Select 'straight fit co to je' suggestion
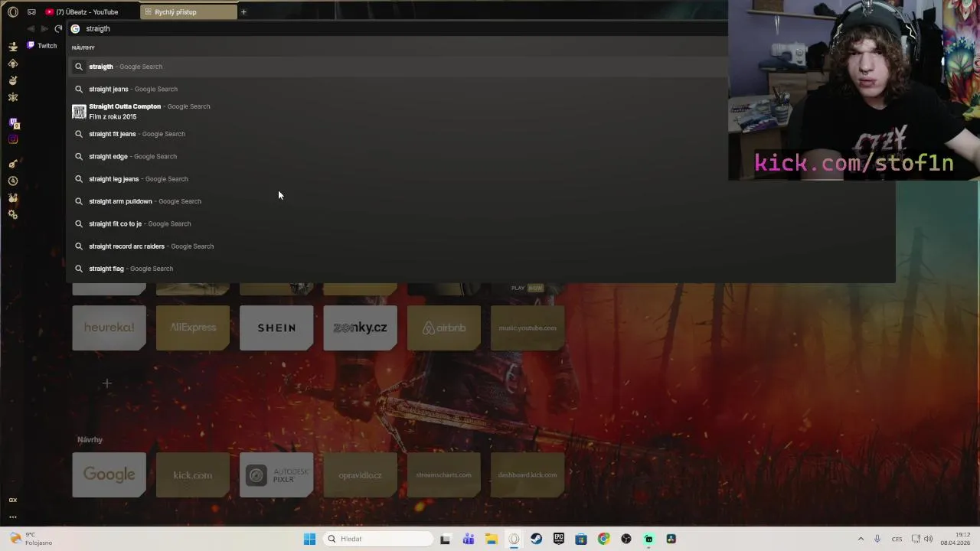Viewport: 980px width, 551px height. (481, 223)
